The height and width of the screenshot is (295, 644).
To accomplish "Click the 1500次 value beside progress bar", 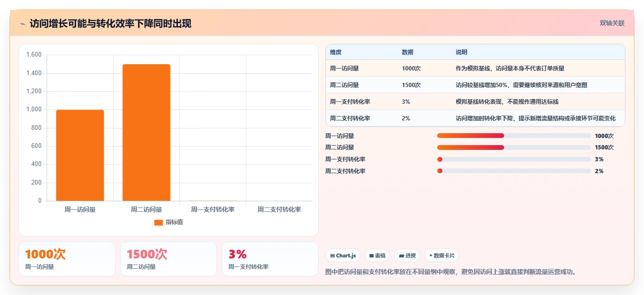I will 604,147.
